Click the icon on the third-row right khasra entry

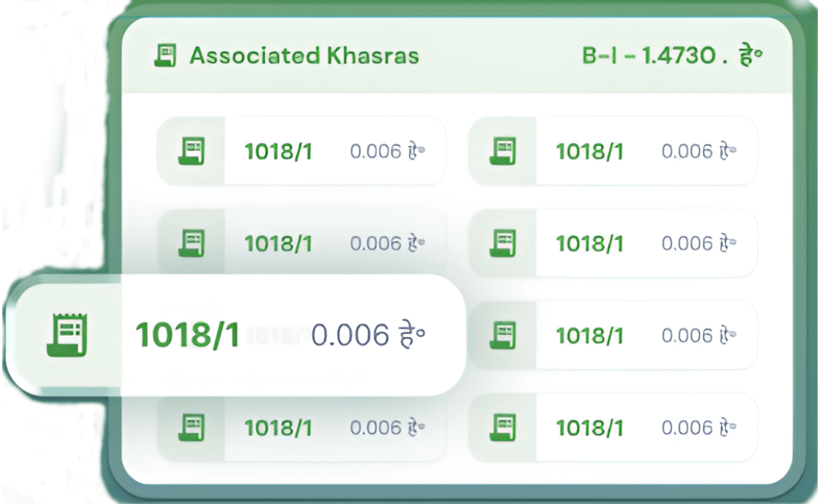[x=502, y=334]
